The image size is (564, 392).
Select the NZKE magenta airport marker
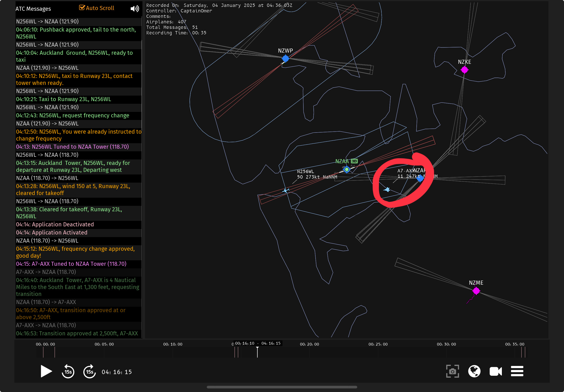click(x=464, y=70)
